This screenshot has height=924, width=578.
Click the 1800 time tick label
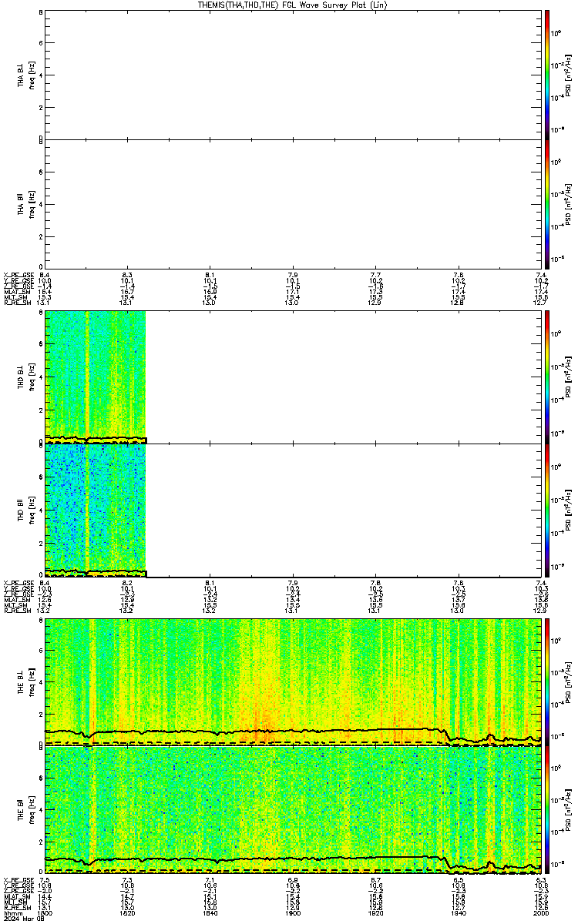tap(43, 913)
